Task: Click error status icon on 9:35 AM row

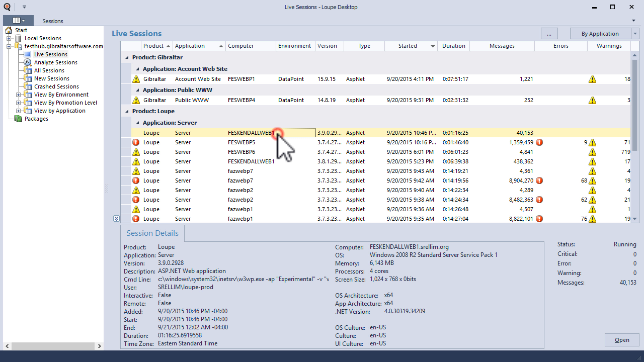Action: click(136, 219)
